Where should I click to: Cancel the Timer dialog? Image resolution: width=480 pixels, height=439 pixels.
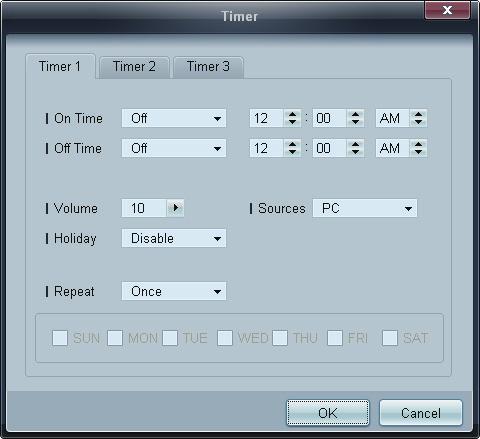(x=421, y=413)
